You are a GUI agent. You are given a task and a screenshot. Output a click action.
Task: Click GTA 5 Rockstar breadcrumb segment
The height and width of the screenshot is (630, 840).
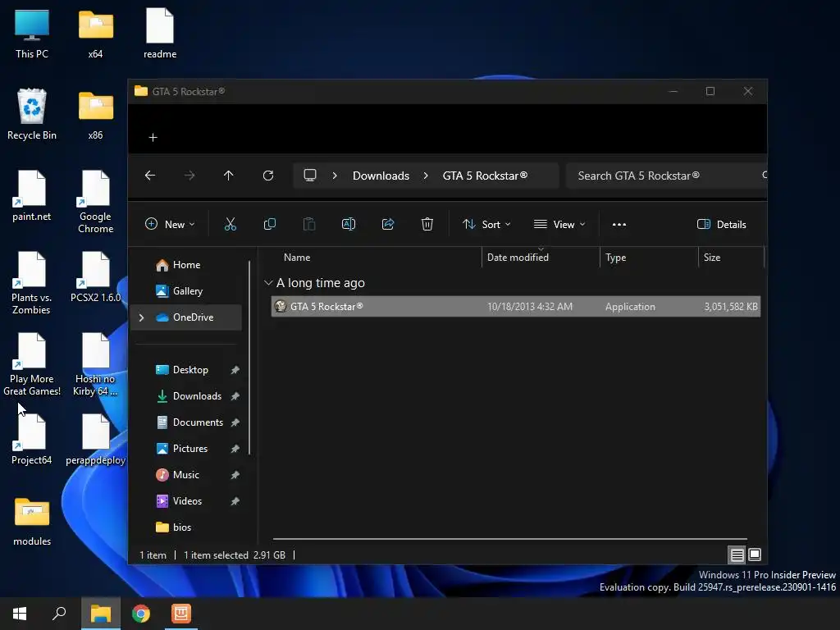point(485,176)
